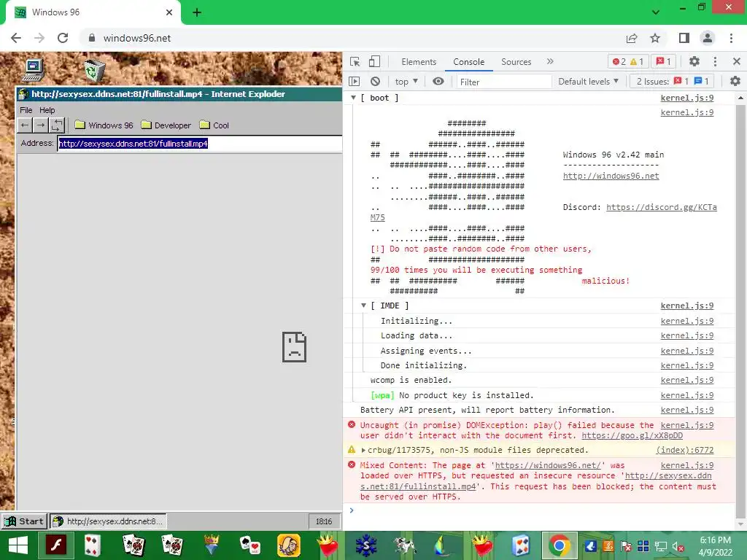Image resolution: width=747 pixels, height=560 pixels.
Task: Open console settings gear
Action: click(x=735, y=82)
